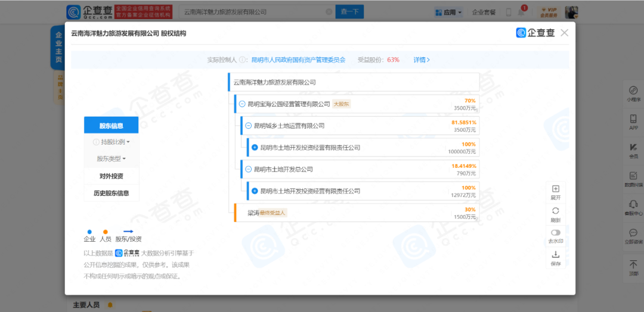Open the notification bell with red badge
This screenshot has width=644, height=312.
pyautogui.click(x=522, y=12)
